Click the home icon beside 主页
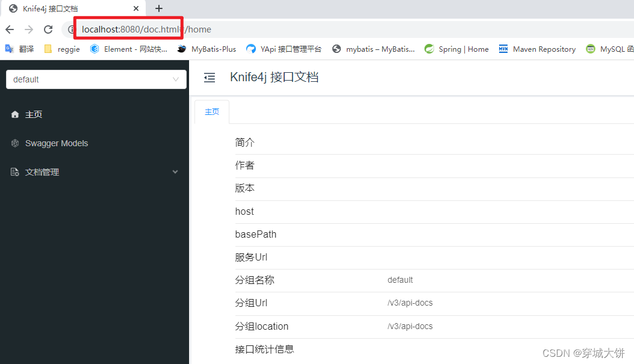The image size is (634, 364). (x=15, y=114)
